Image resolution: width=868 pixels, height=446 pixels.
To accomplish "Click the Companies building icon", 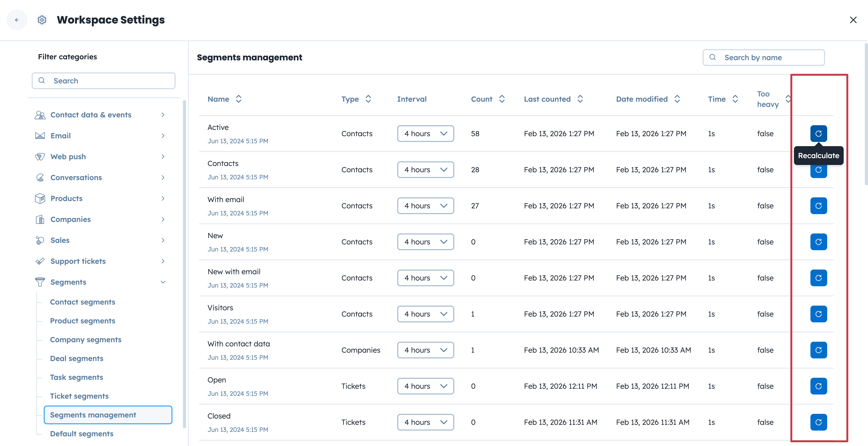I will point(40,219).
